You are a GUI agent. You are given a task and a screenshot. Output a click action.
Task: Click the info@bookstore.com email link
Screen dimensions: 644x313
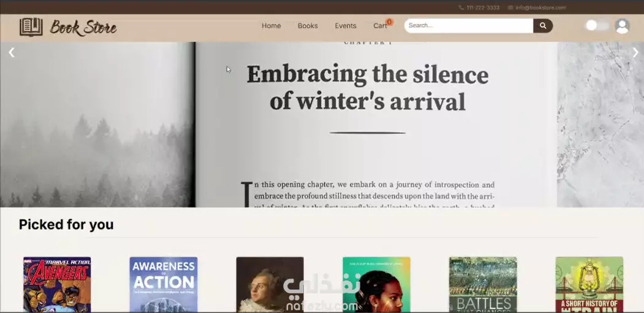(540, 7)
